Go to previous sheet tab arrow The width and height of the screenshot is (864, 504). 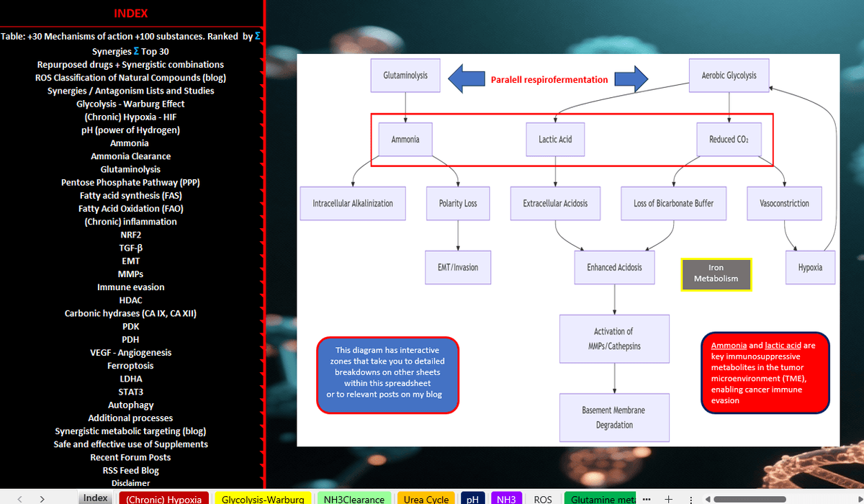(x=19, y=499)
